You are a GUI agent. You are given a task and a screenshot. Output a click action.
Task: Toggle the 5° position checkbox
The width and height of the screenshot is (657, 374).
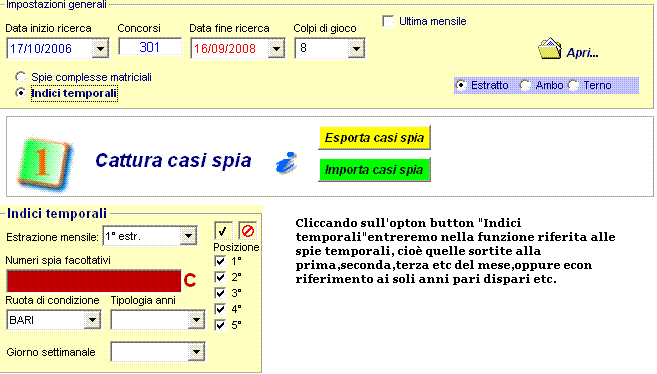click(220, 325)
